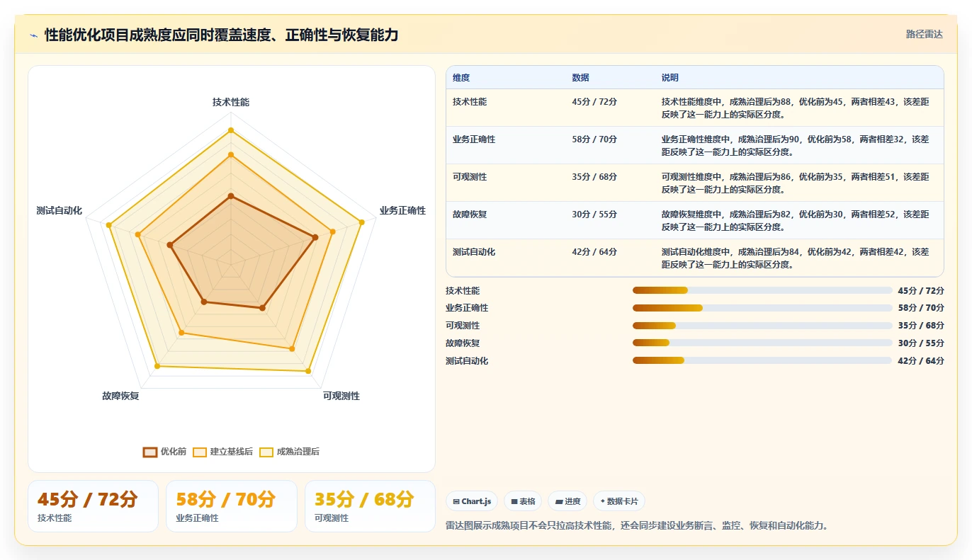Click the 表格 tag
The width and height of the screenshot is (972, 560).
(523, 501)
